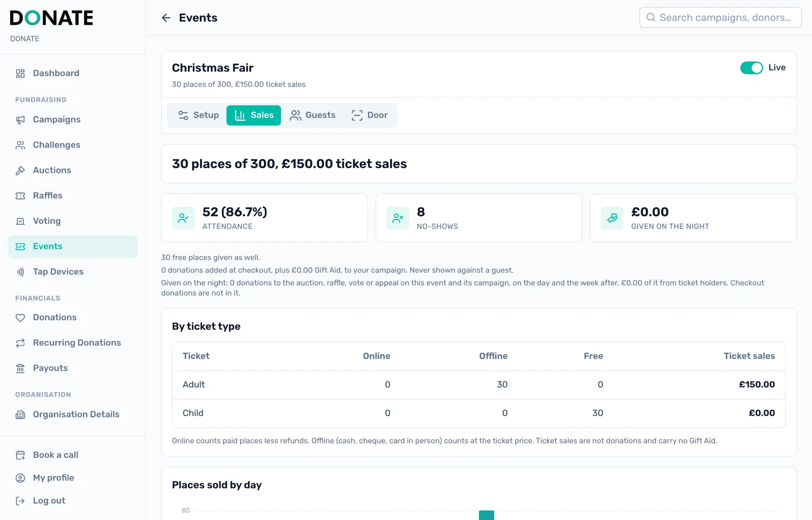Click the Donations heart icon

(x=20, y=318)
